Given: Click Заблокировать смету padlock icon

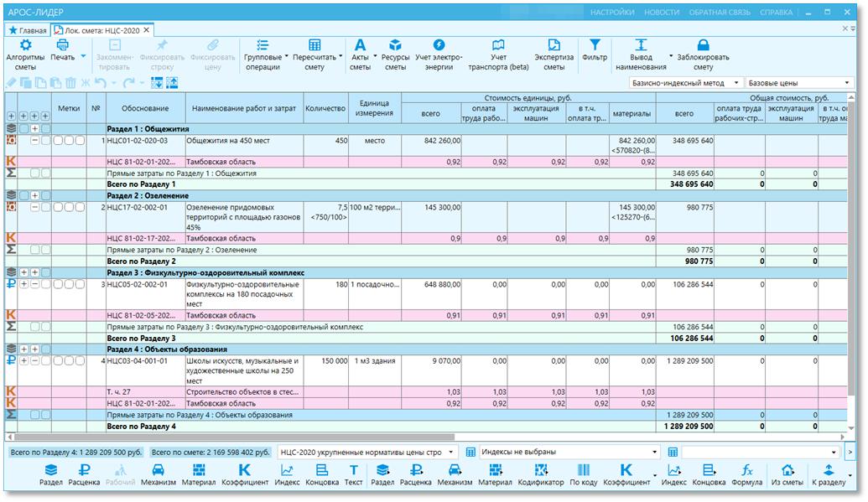Looking at the screenshot, I should point(703,45).
